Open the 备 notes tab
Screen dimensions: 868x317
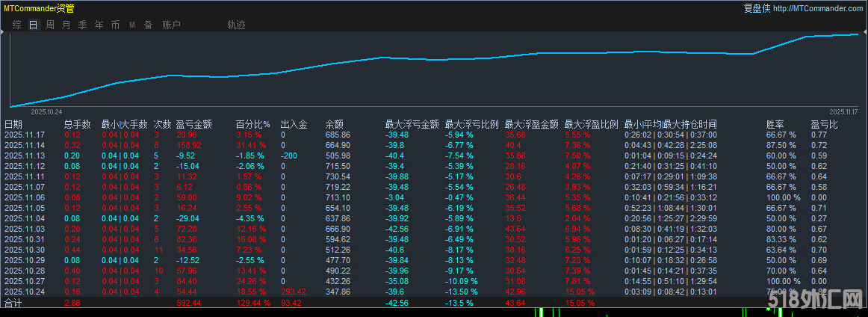(x=148, y=25)
